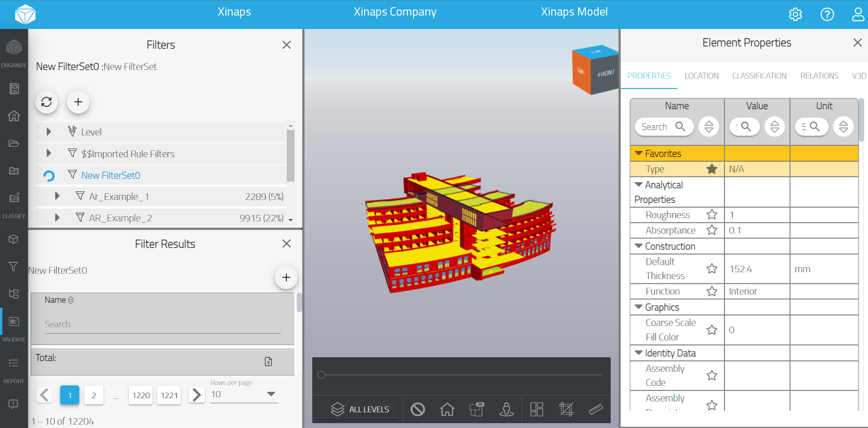This screenshot has width=868, height=428.
Task: Go to results page 2
Action: tap(94, 395)
